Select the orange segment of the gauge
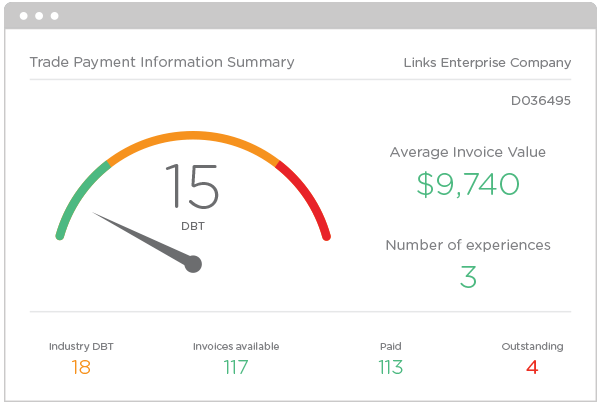The height and width of the screenshot is (404, 600). coord(190,136)
